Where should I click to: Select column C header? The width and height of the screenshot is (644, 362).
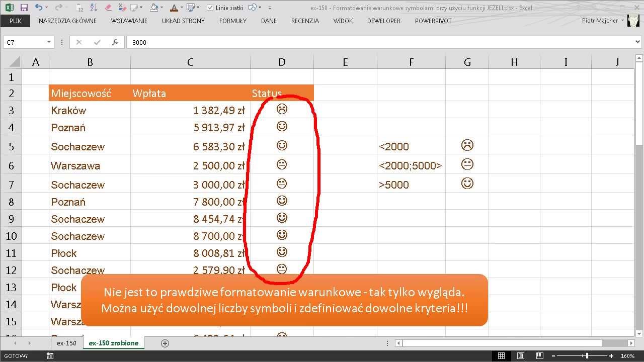(190, 62)
